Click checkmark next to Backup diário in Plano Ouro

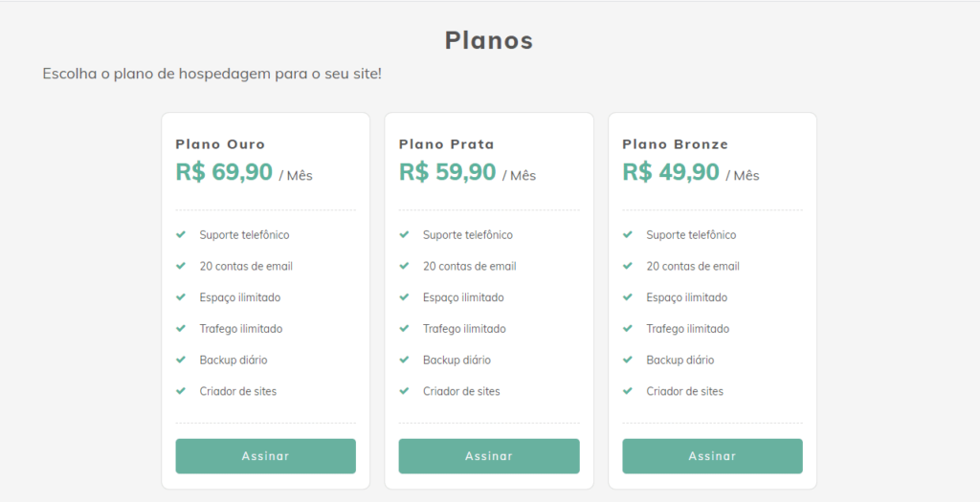pos(180,360)
